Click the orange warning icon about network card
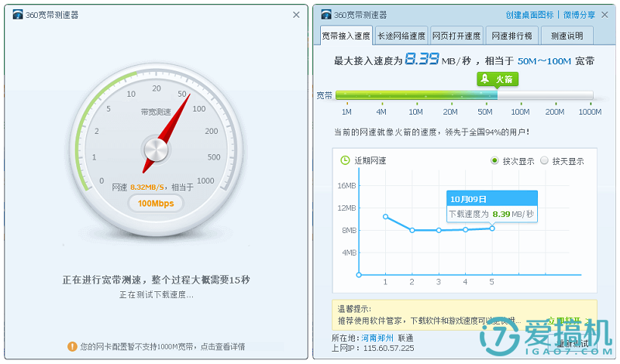Image resolution: width=620 pixels, height=364 pixels. (x=72, y=347)
